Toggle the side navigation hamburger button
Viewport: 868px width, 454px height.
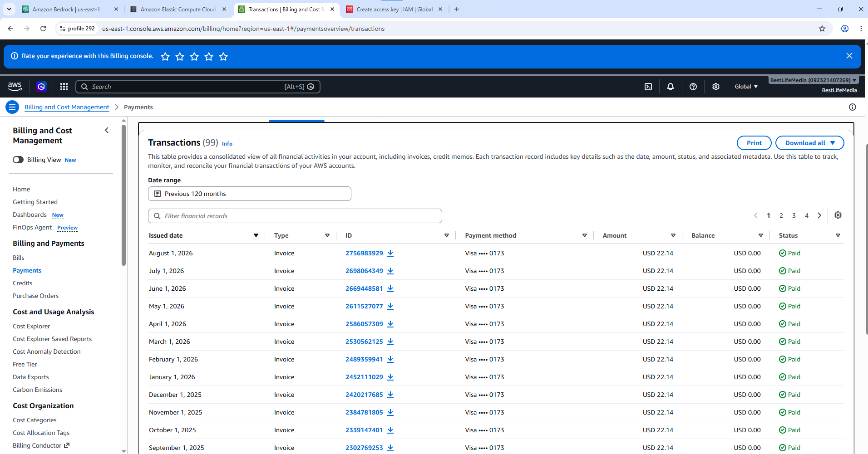point(12,107)
